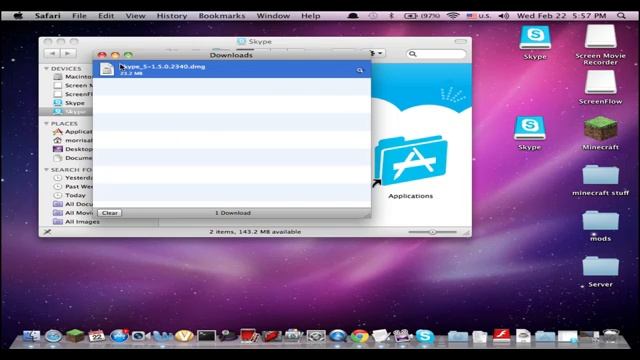Open the Edit menu
The width and height of the screenshot is (640, 360).
point(106,16)
